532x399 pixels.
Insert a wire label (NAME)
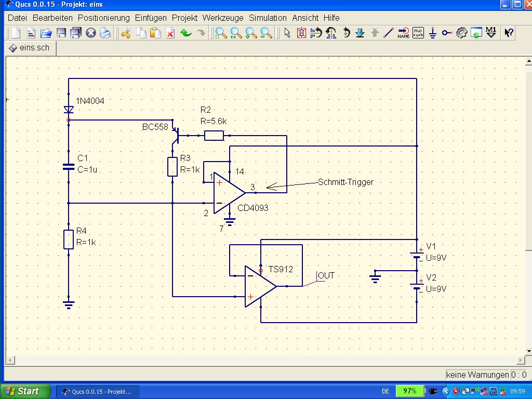(403, 33)
